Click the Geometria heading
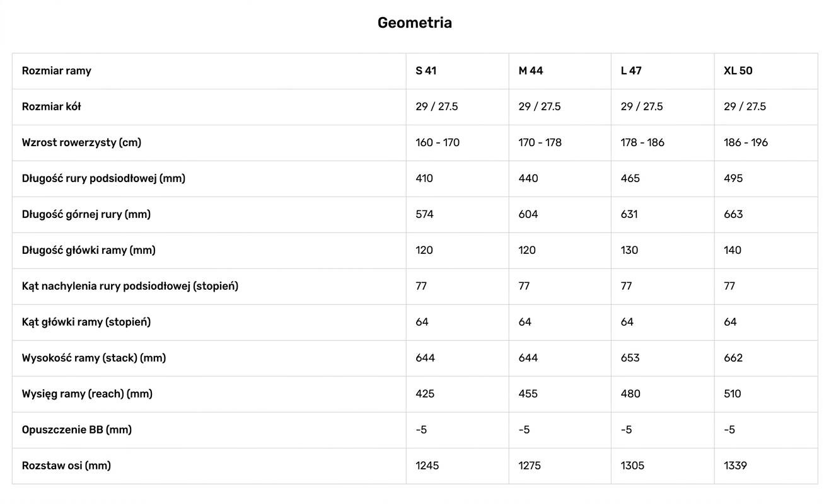This screenshot has height=504, width=824. [x=414, y=23]
